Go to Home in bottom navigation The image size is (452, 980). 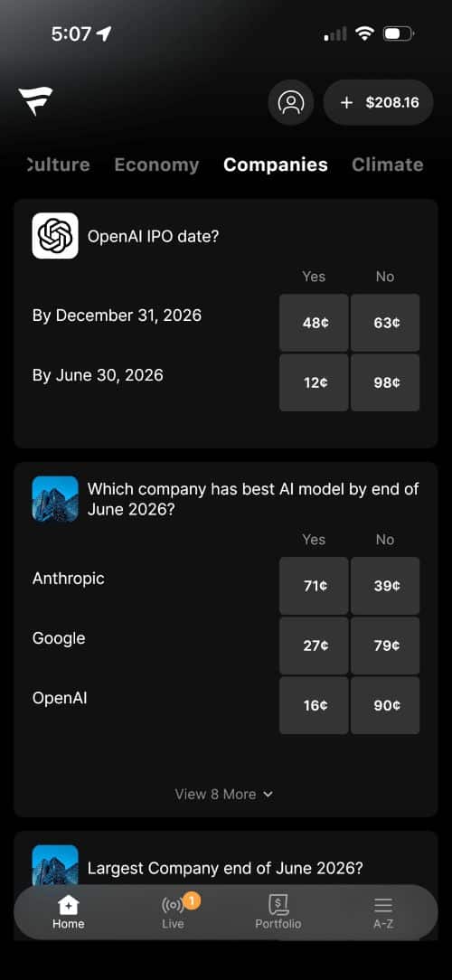click(x=68, y=912)
